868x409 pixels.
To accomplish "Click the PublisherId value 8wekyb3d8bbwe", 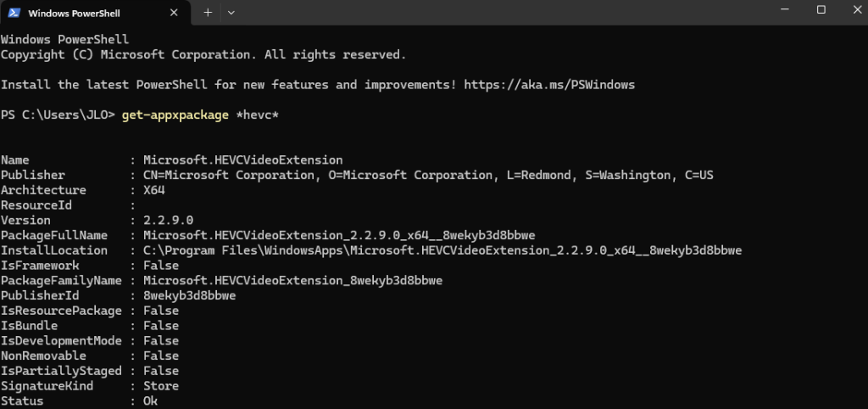I will (189, 295).
